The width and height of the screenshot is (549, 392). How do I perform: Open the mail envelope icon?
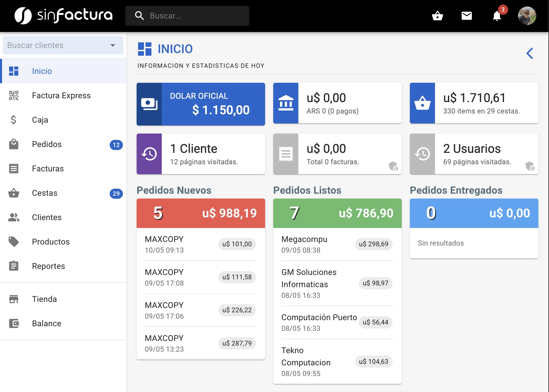coord(466,16)
